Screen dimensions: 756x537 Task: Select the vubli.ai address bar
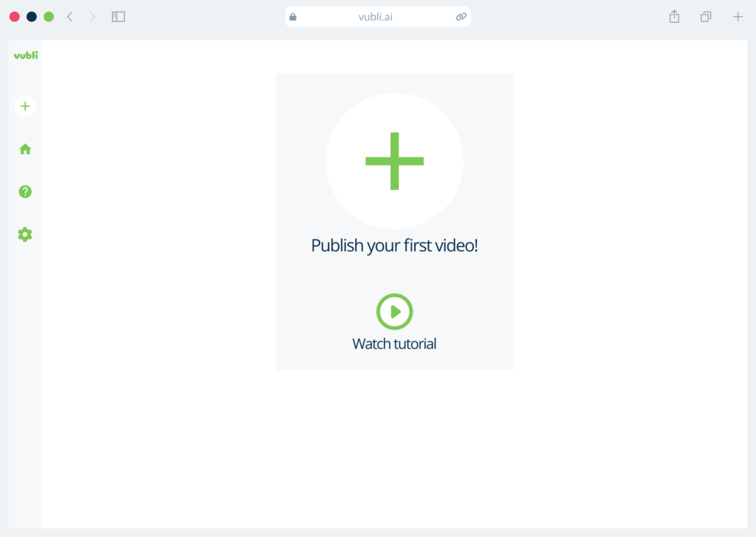tap(377, 16)
